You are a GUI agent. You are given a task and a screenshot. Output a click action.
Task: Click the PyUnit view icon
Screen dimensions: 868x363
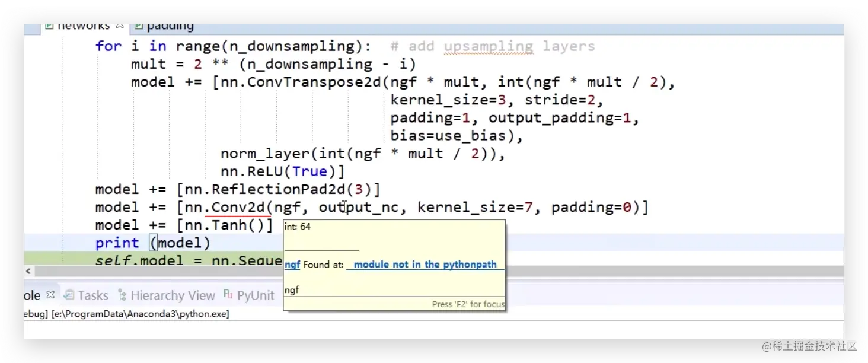[x=228, y=295]
